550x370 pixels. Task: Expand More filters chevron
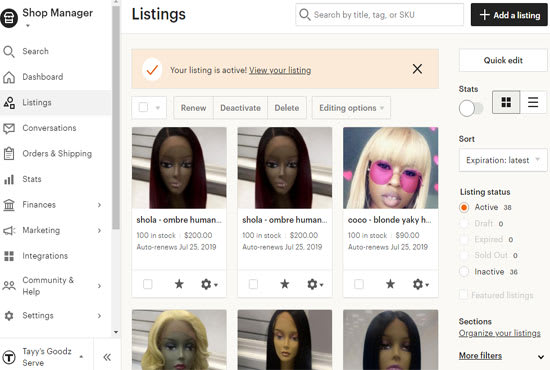click(541, 357)
